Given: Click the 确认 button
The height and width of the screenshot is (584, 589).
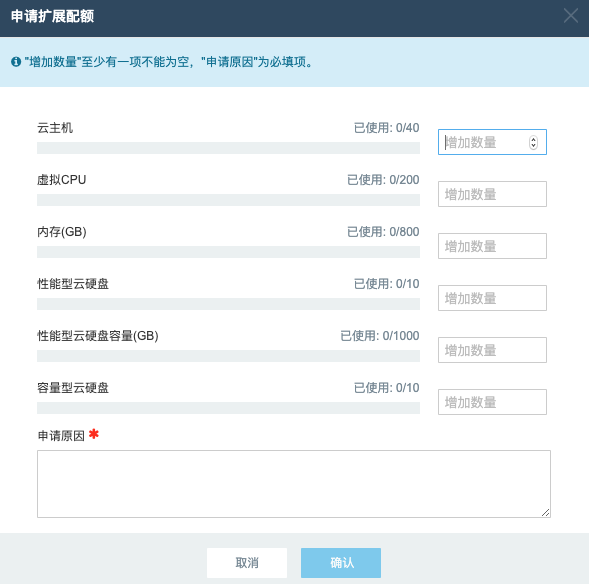Looking at the screenshot, I should tap(341, 563).
